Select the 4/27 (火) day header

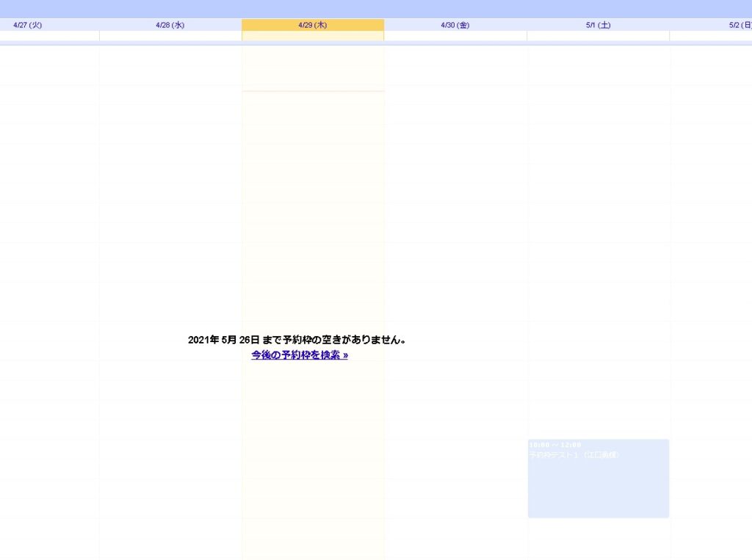pyautogui.click(x=28, y=25)
